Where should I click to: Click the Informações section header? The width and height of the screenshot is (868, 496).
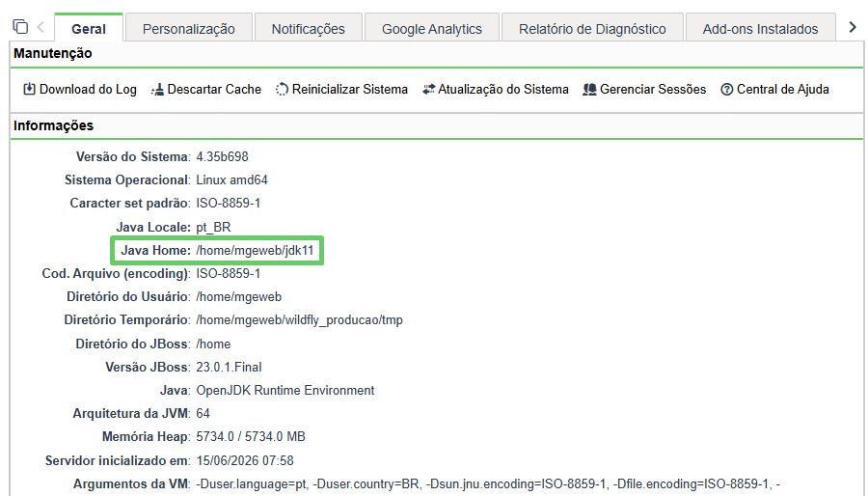(53, 125)
